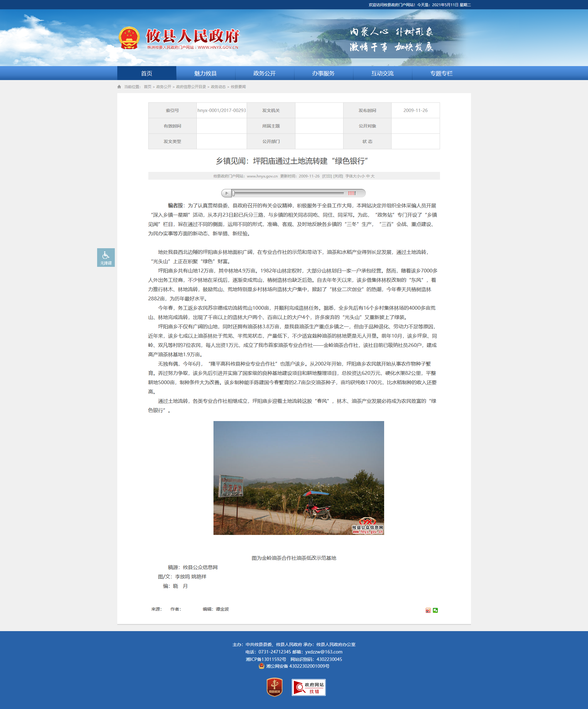Click the home icon in breadcrumb
588x709 pixels.
(119, 87)
